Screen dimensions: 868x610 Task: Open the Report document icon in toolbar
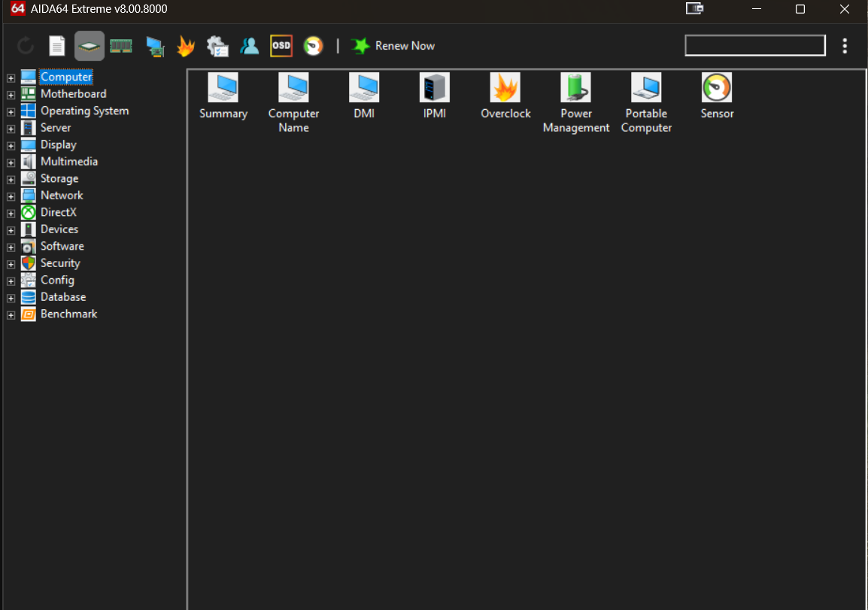(x=57, y=46)
